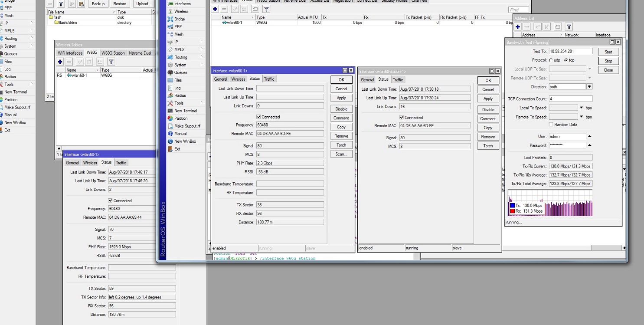
Task: Open Mesh in the front WinBox menu
Action: click(179, 34)
